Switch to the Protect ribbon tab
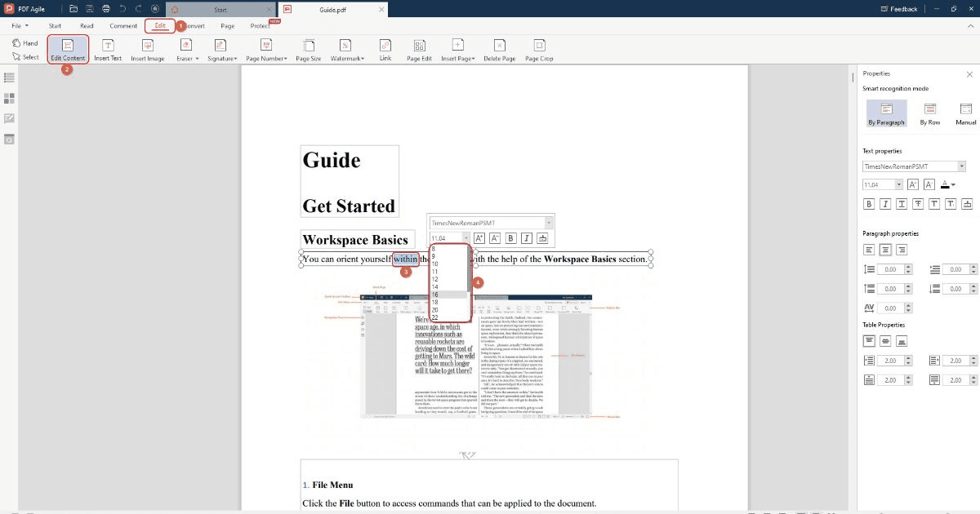The height and width of the screenshot is (514, 980). click(x=260, y=26)
